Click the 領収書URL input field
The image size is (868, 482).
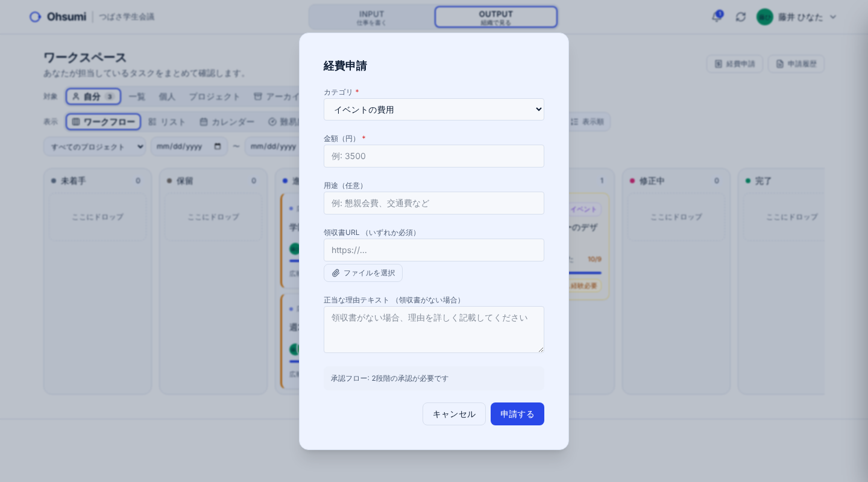tap(434, 250)
